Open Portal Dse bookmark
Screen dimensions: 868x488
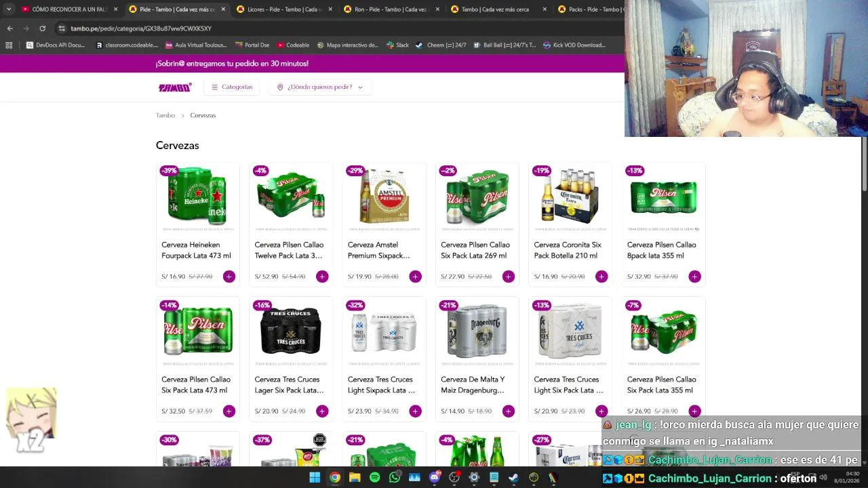tap(252, 45)
